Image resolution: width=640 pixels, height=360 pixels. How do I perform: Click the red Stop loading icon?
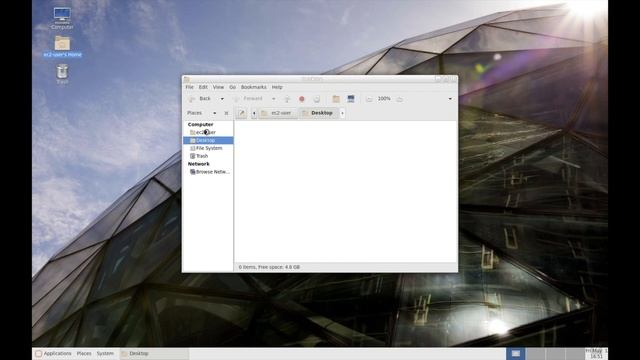pos(302,99)
